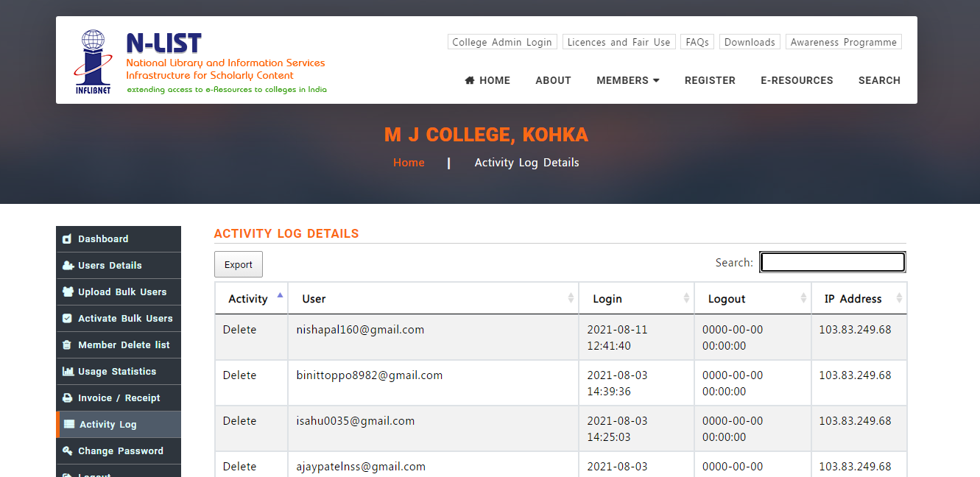Click Delete in the isahu0035 row
980x477 pixels.
pos(240,421)
